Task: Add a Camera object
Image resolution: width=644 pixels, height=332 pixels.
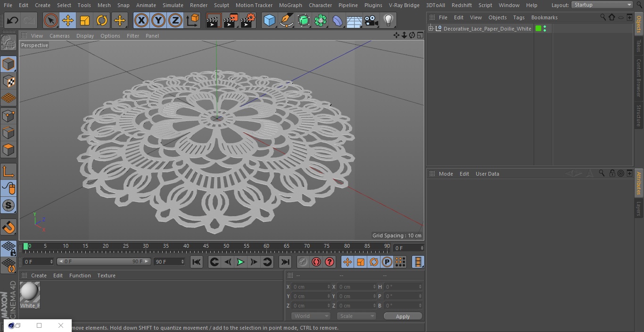Action: (372, 20)
